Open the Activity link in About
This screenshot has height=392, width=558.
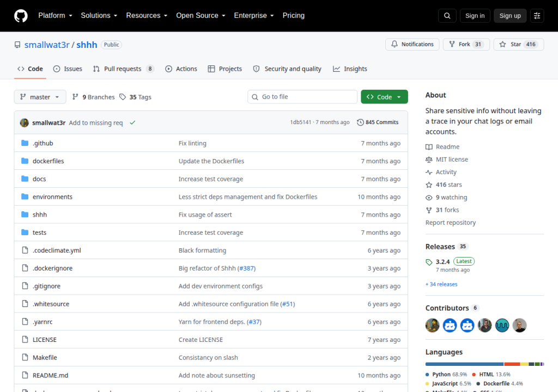click(x=441, y=172)
